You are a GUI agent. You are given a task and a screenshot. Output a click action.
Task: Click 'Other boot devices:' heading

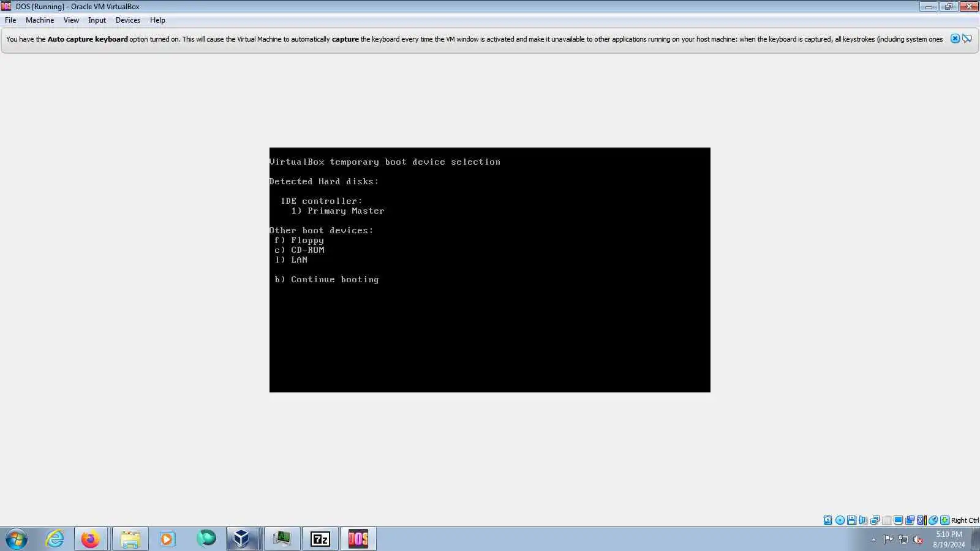322,230
